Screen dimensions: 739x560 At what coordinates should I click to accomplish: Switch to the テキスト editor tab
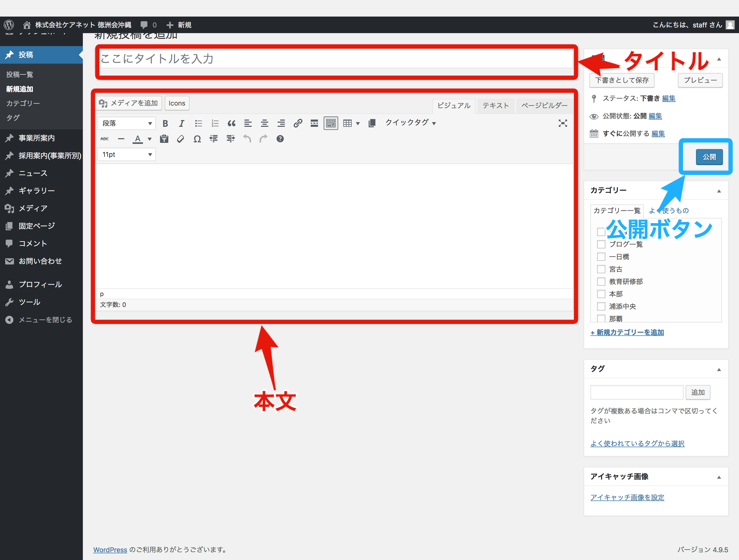[495, 106]
